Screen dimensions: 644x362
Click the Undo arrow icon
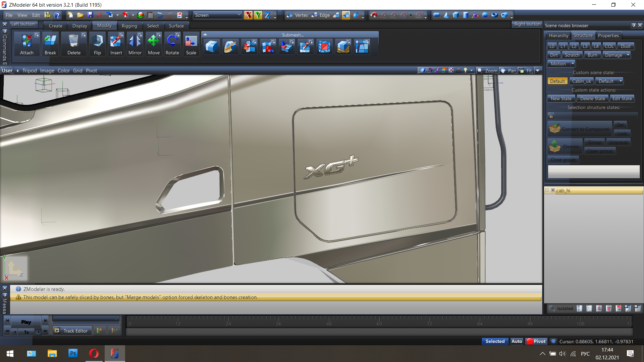[160, 15]
